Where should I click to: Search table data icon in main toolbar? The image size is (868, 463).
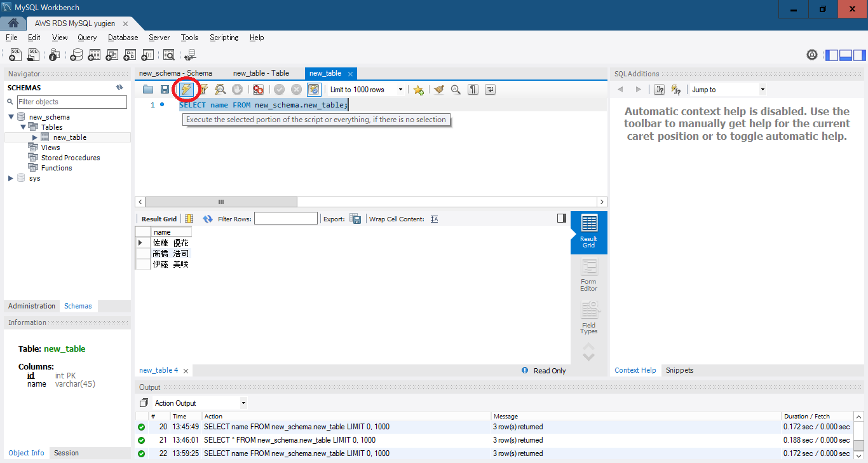[x=169, y=55]
